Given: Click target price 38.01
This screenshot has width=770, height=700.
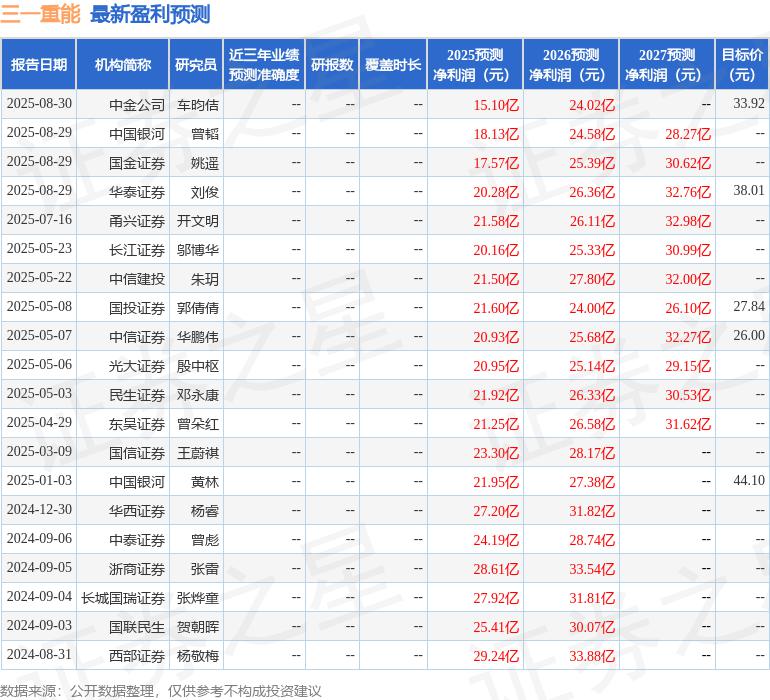Looking at the screenshot, I should click(x=749, y=190).
